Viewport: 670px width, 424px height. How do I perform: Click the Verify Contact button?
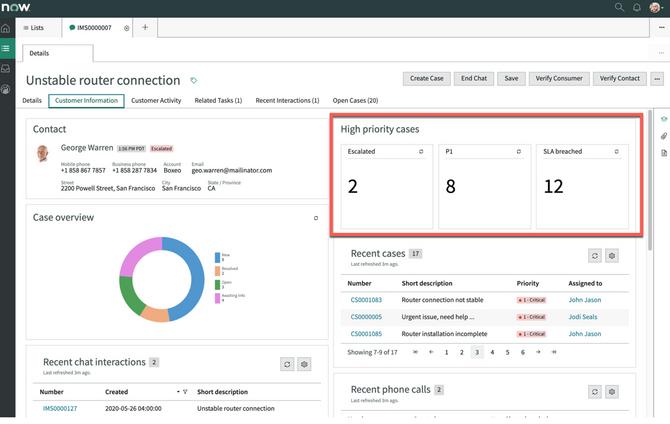point(620,79)
